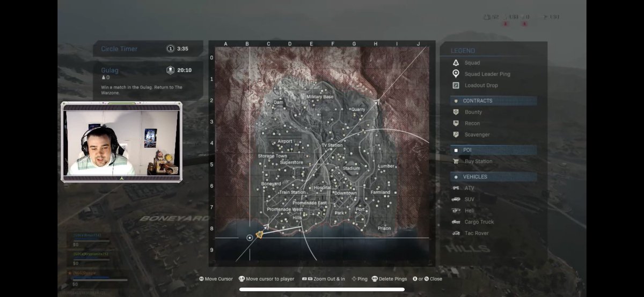Select the Delete Pings prompt
Image resolution: width=644 pixels, height=297 pixels.
pyautogui.click(x=393, y=279)
